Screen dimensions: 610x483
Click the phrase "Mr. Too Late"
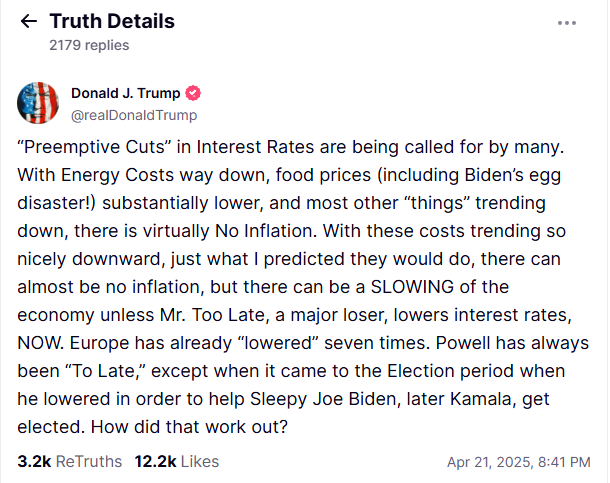point(212,315)
